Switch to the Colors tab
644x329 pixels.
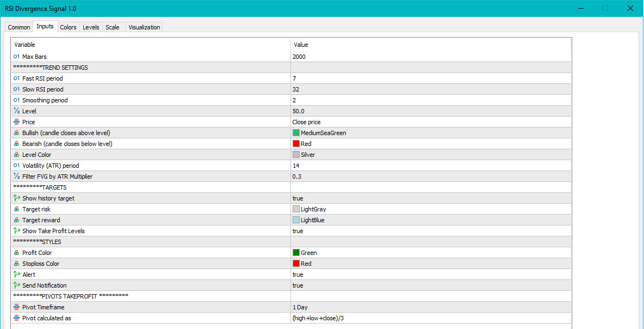point(68,27)
